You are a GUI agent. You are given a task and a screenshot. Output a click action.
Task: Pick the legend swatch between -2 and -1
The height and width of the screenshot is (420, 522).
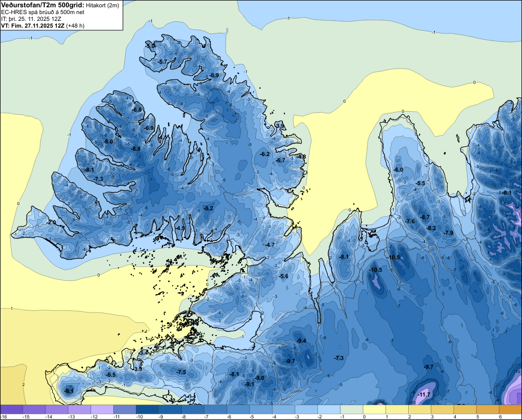tap(329, 409)
